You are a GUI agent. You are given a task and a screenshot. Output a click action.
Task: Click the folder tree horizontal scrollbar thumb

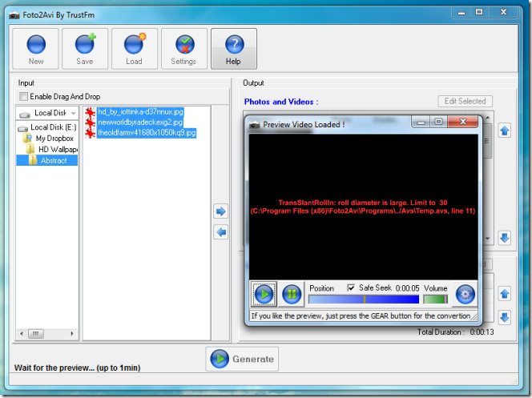click(x=35, y=334)
